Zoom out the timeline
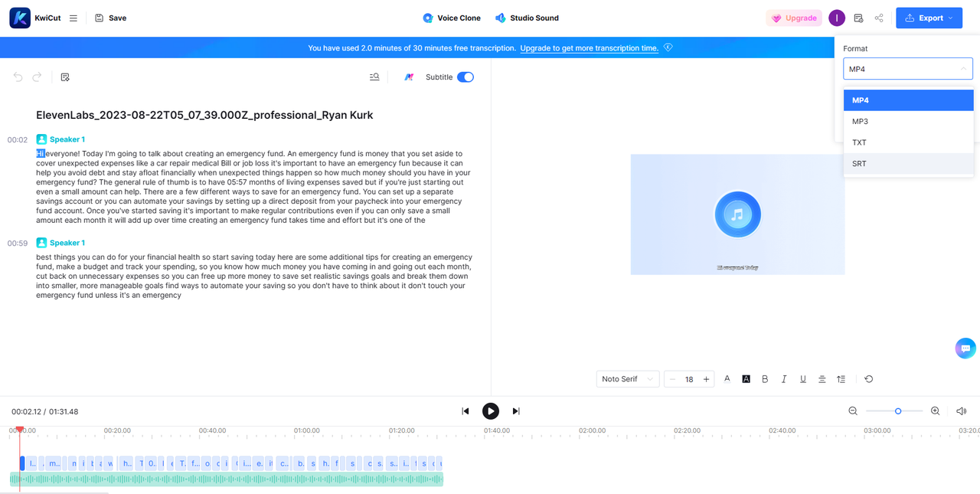980x494 pixels. coord(853,411)
